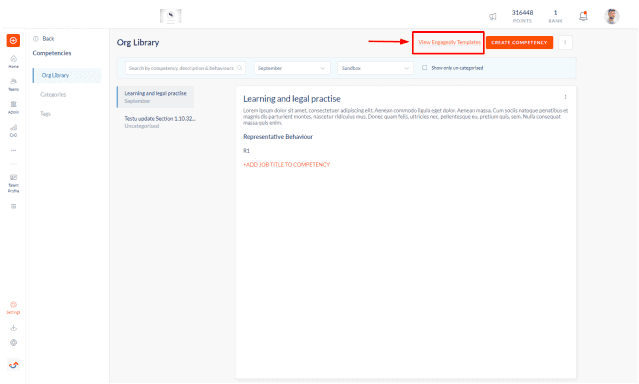Click the company logo in the header
This screenshot has height=384, width=639.
point(170,16)
